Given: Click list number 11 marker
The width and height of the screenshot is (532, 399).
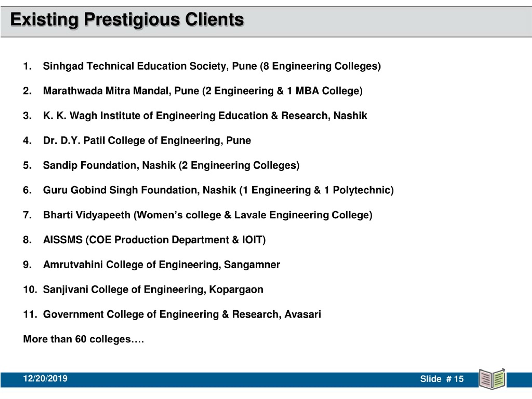Looking at the screenshot, I should click(30, 314).
